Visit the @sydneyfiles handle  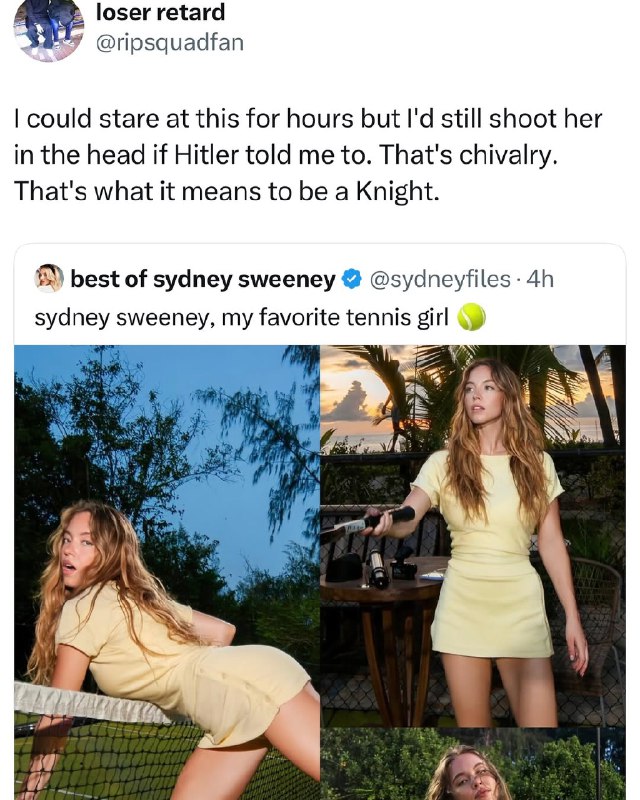[x=439, y=279]
